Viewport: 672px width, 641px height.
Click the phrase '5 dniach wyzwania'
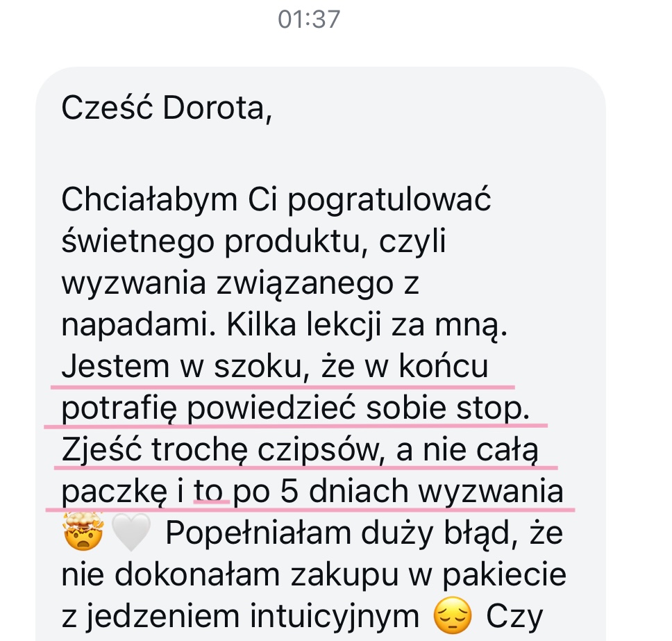(x=421, y=492)
